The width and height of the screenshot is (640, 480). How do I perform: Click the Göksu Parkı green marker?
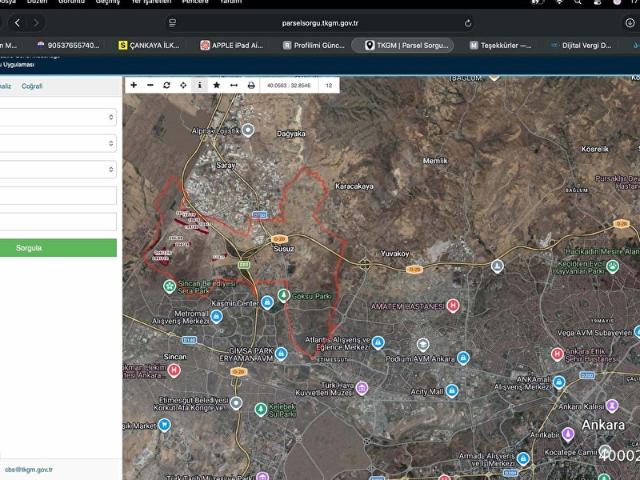click(x=284, y=295)
